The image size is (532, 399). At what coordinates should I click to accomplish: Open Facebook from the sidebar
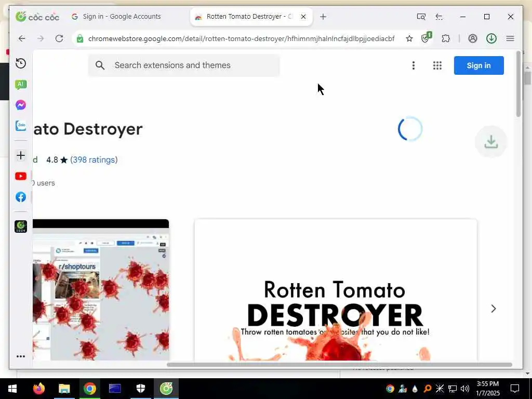click(21, 197)
